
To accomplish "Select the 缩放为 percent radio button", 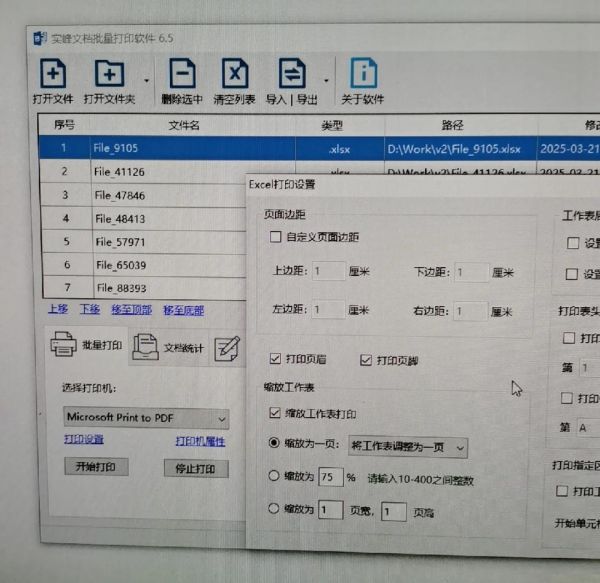I will coord(276,477).
